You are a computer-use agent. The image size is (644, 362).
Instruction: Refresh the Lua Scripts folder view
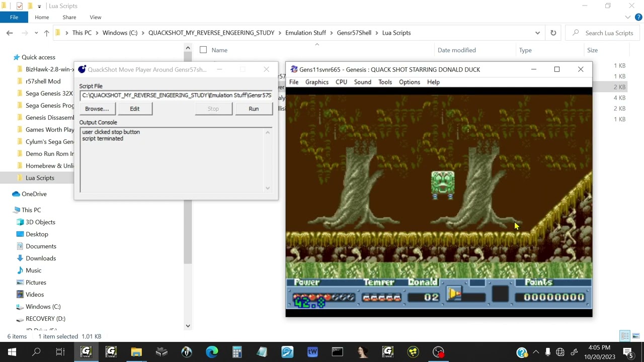553,33
